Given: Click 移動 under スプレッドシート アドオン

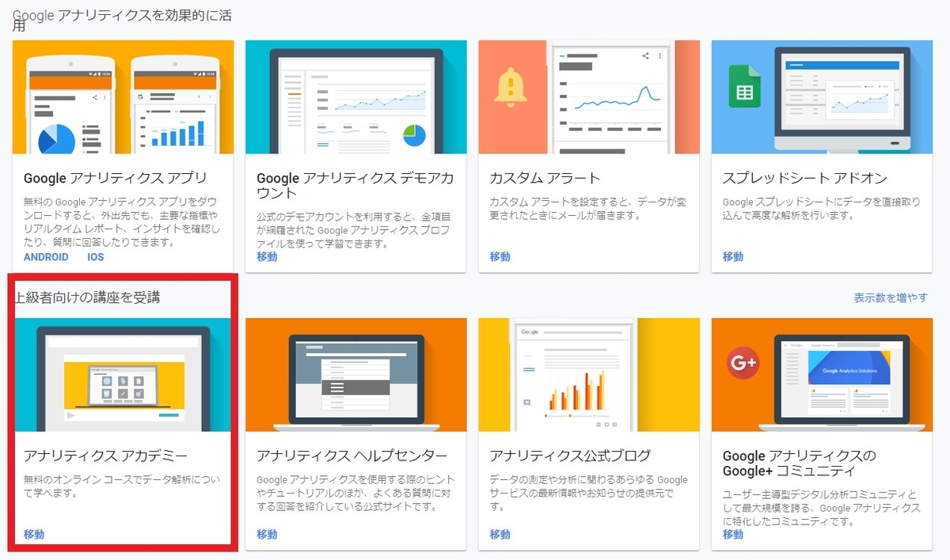Looking at the screenshot, I should click(x=733, y=257).
